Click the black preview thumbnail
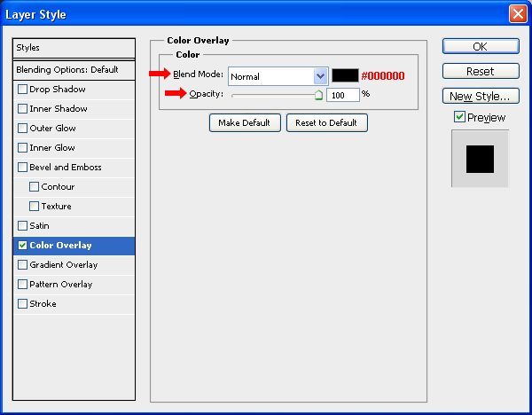Image resolution: width=532 pixels, height=415 pixels. pos(480,160)
